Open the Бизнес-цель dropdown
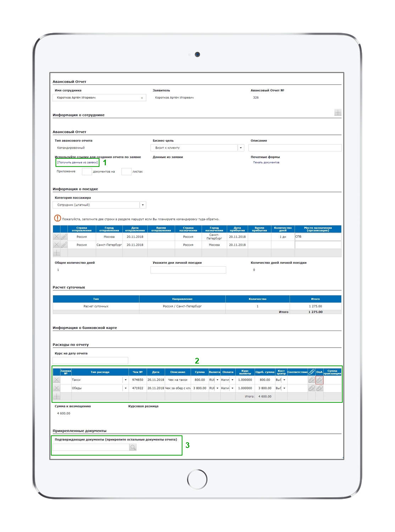Screen dimensions: 395x532 pyautogui.click(x=241, y=148)
